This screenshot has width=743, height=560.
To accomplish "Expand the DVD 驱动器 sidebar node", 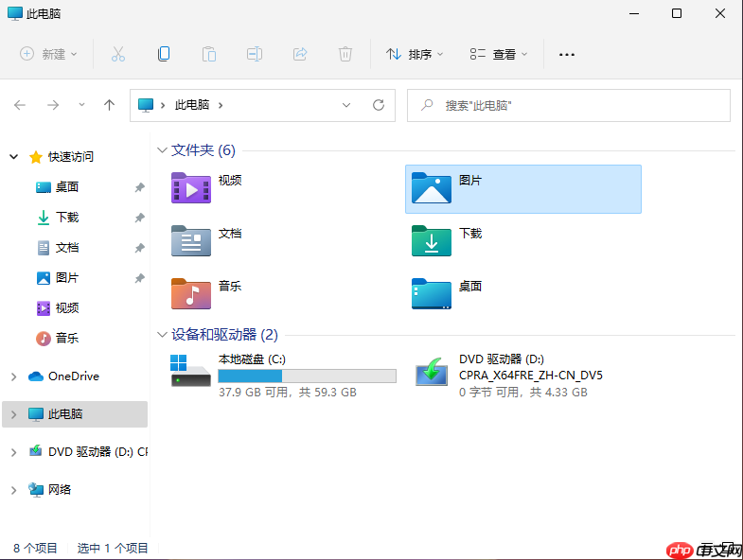I will pos(14,452).
